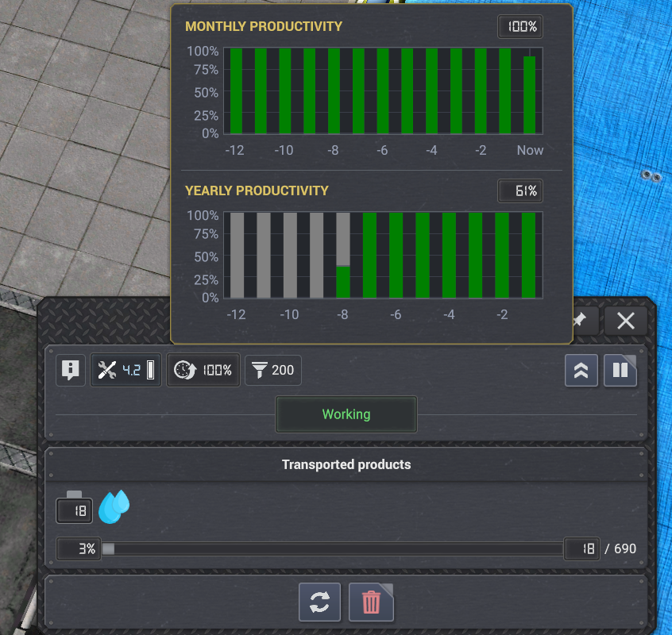
Task: Click the 3% fill percentage readout
Action: pyautogui.click(x=79, y=548)
